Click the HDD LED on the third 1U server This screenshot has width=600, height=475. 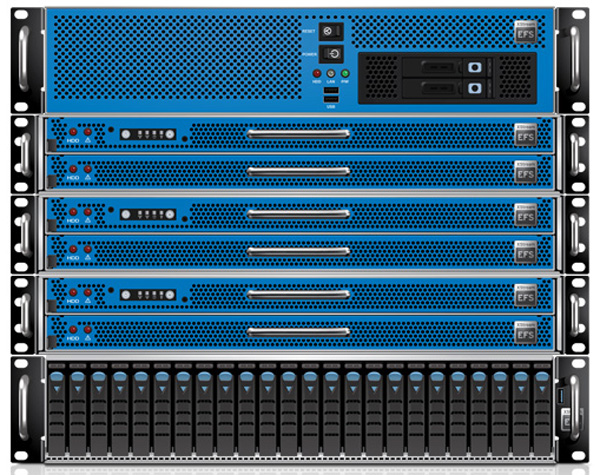pos(73,212)
